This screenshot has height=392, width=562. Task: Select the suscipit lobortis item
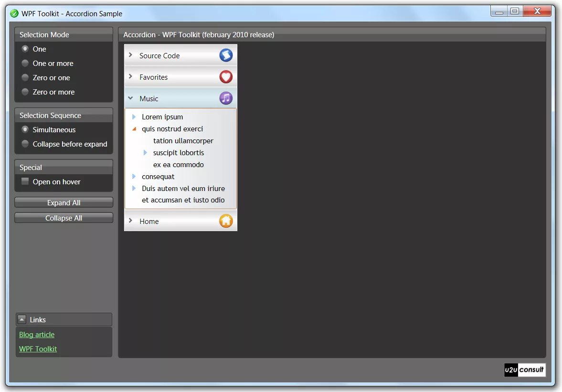(x=179, y=153)
